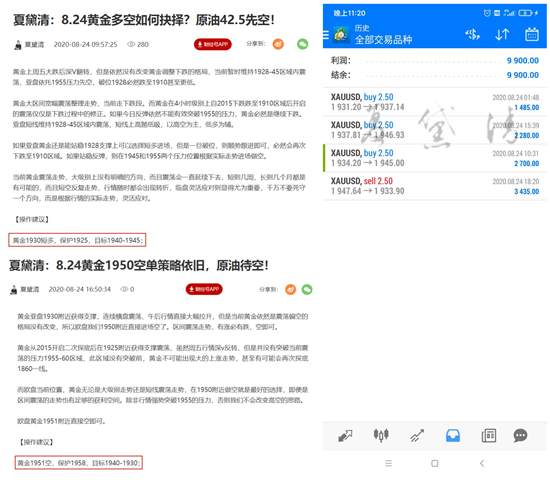The width and height of the screenshot is (550, 480).
Task: Open the calendar date range icon
Action: pos(532,34)
